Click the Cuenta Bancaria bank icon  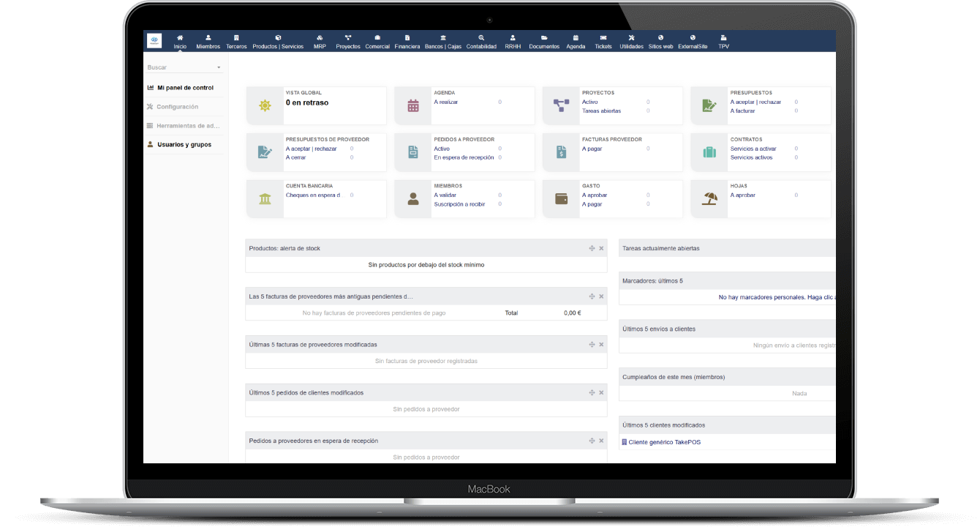[x=265, y=198]
